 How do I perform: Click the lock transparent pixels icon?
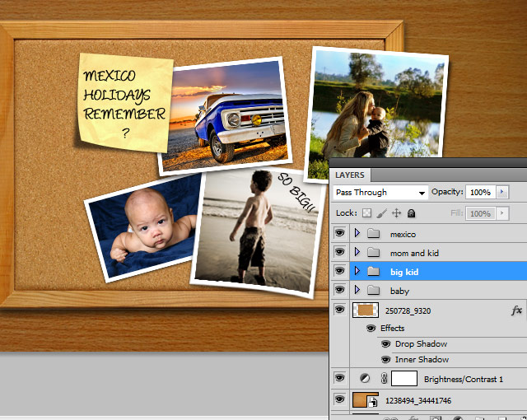coord(367,213)
